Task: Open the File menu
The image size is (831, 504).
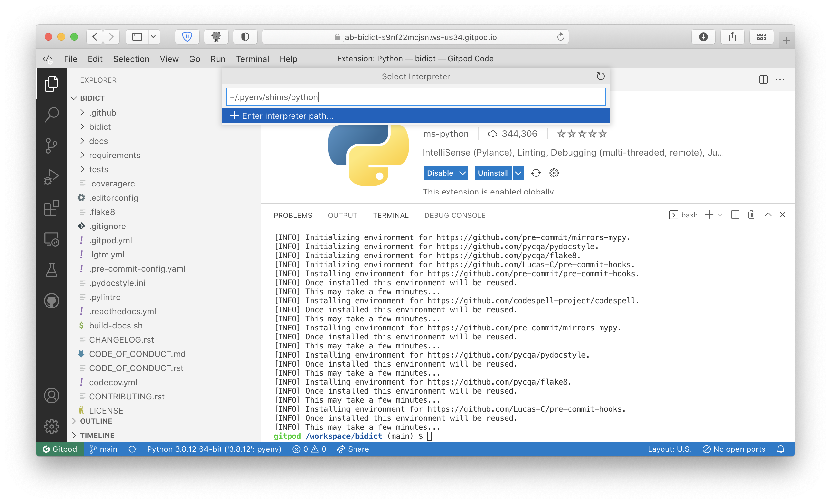Action: (70, 59)
